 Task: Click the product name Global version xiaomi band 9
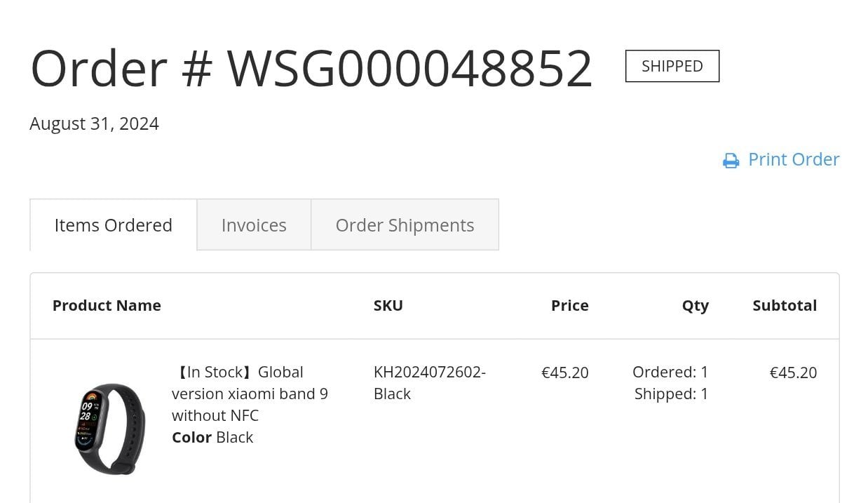(x=250, y=394)
